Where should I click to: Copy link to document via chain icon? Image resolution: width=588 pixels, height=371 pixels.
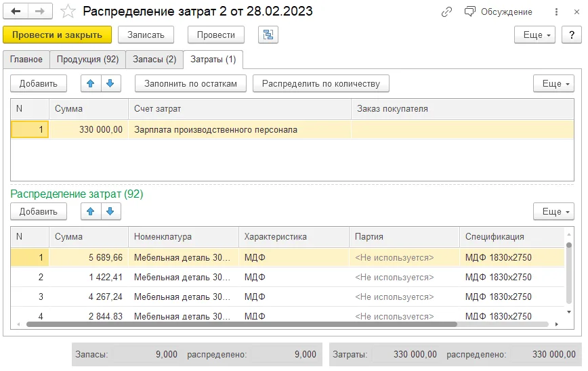[446, 12]
